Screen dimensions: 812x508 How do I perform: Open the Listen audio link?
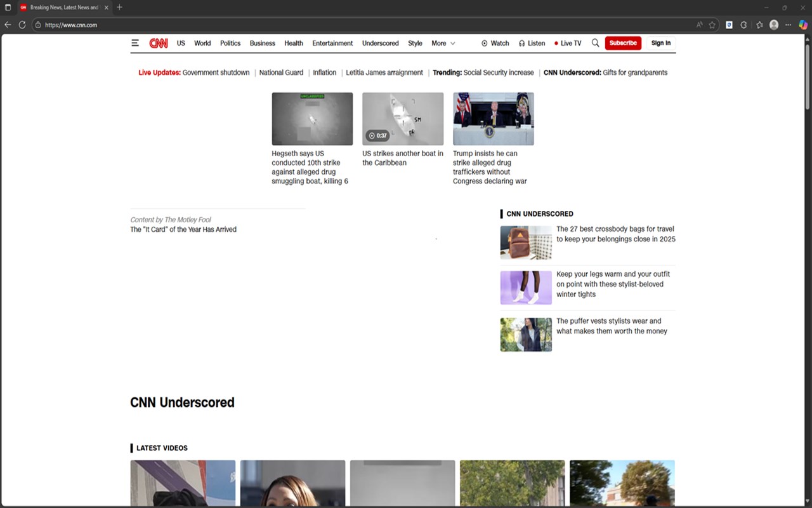[x=532, y=43]
